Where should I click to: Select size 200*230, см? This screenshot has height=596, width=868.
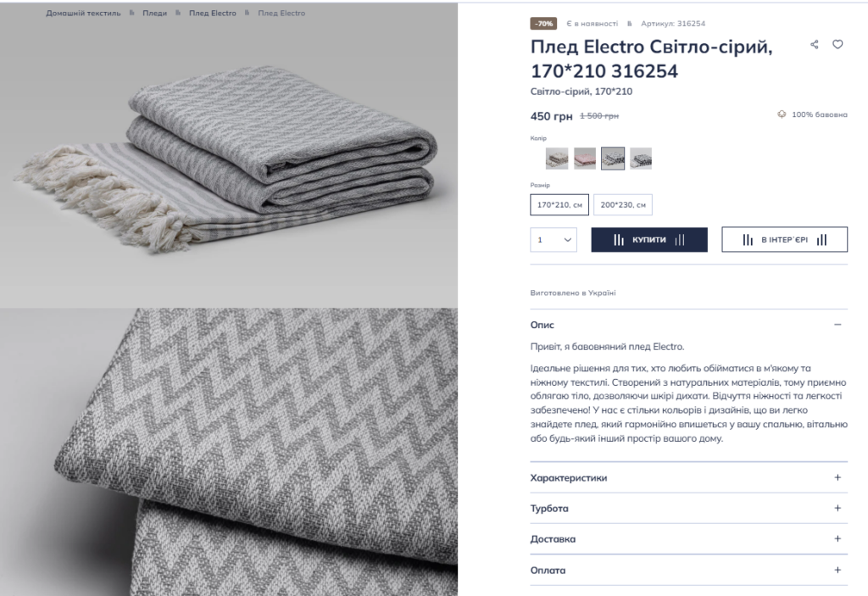point(623,205)
